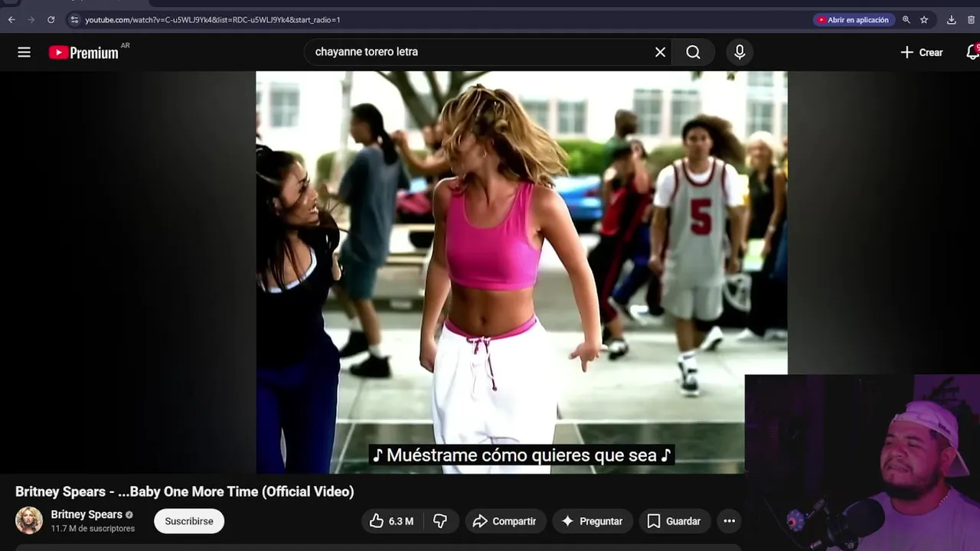
Task: Bookmark this page with star icon
Action: [924, 20]
